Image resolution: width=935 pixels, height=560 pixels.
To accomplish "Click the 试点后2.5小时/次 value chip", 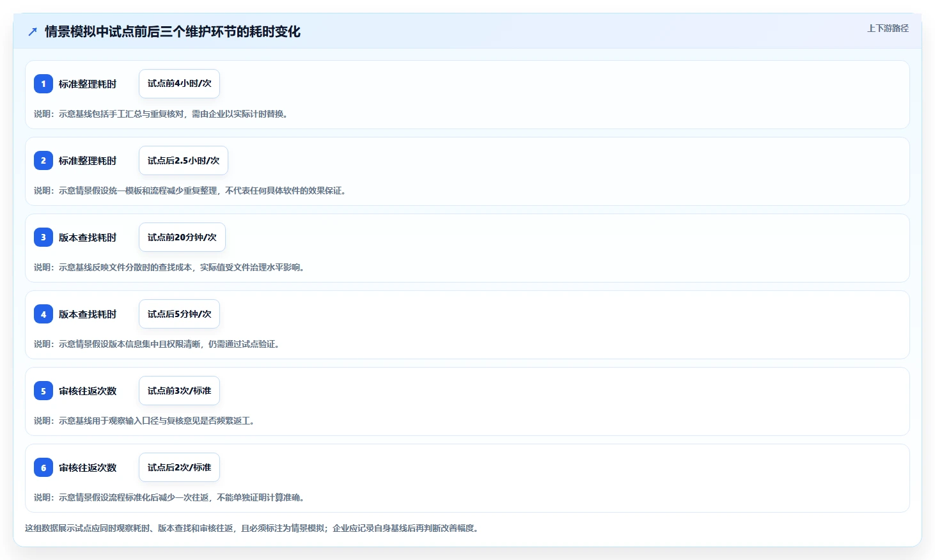I will pyautogui.click(x=184, y=160).
